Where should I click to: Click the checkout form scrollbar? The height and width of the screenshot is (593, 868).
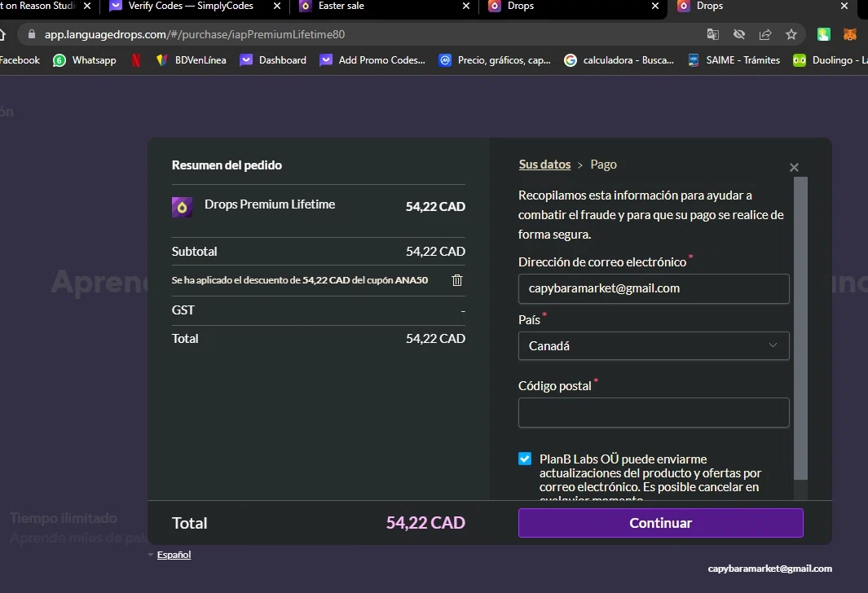pos(800,328)
